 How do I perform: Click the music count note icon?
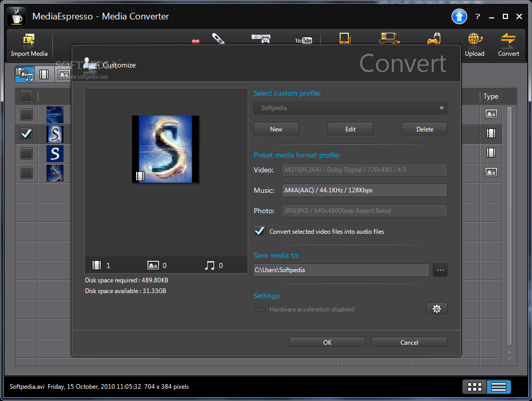(x=210, y=265)
